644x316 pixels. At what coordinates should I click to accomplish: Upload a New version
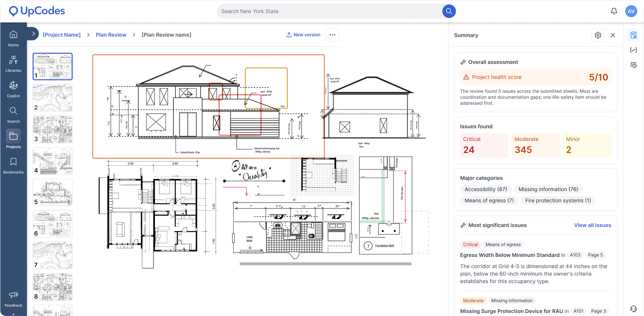coord(304,35)
